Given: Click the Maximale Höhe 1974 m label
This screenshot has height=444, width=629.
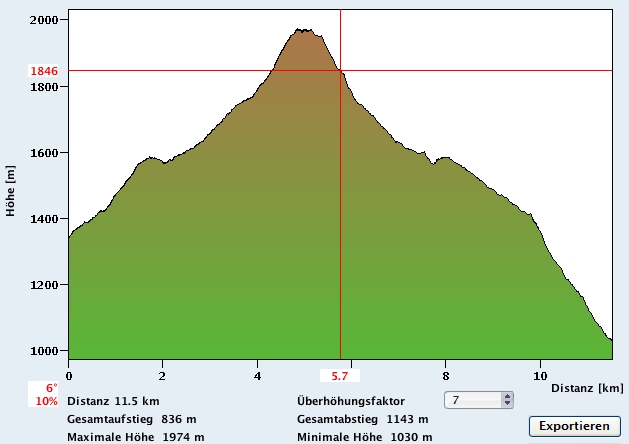Looking at the screenshot, I should 135,437.
